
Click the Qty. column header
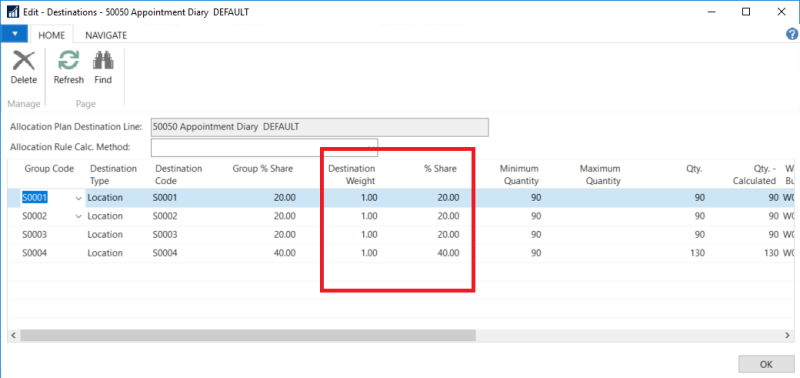pos(694,169)
